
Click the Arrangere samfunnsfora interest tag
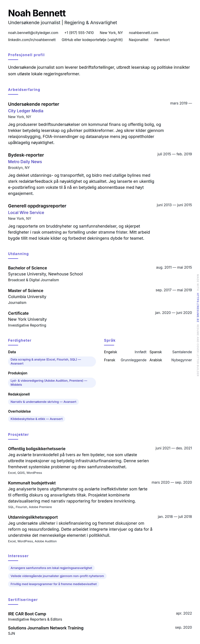tap(51, 568)
